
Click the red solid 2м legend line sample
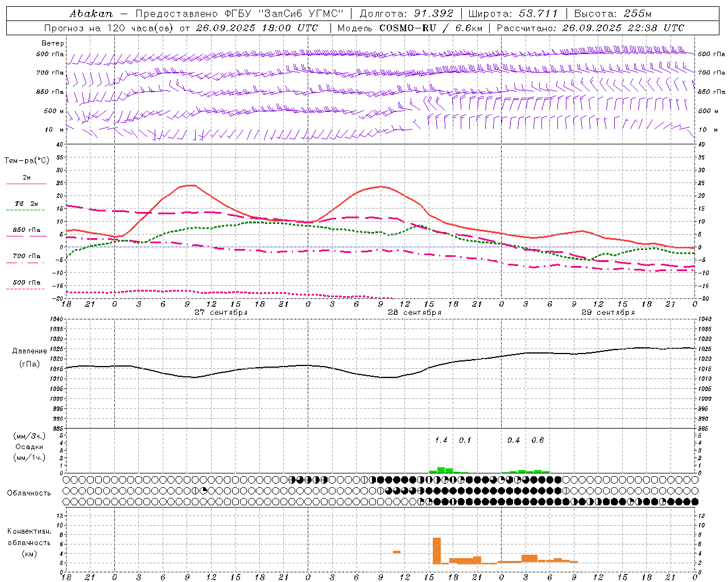point(26,184)
